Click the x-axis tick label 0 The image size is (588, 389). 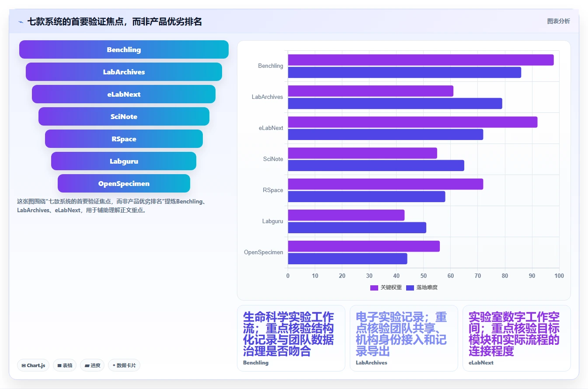tap(288, 276)
